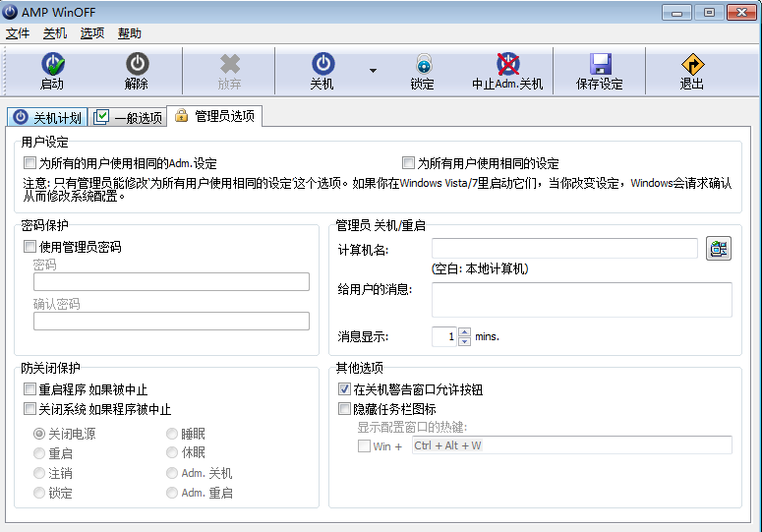
Task: Open the 选项 menu
Action: click(x=92, y=33)
